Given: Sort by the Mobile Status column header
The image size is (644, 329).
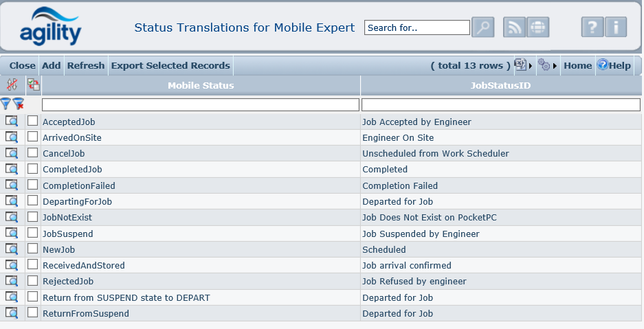Looking at the screenshot, I should pos(201,85).
